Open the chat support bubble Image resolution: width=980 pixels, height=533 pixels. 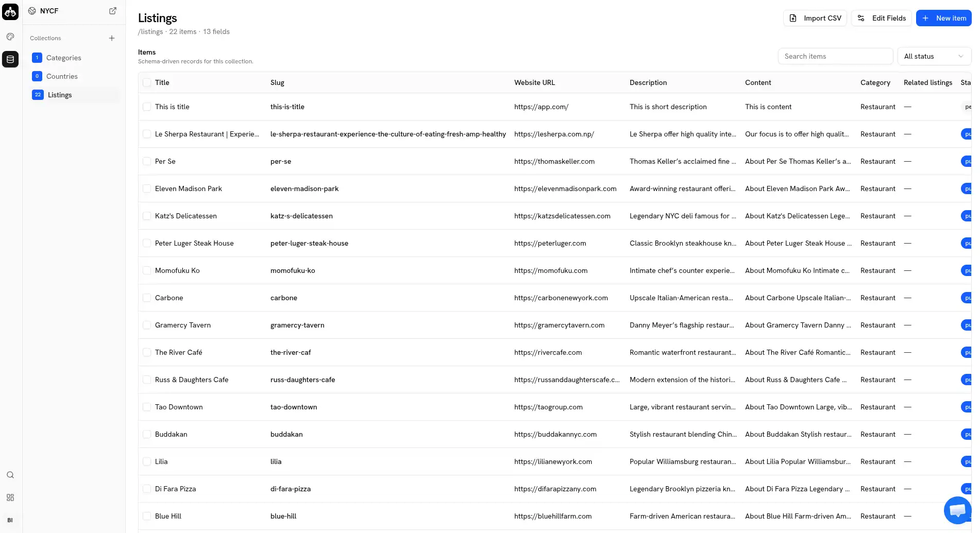[x=957, y=510]
